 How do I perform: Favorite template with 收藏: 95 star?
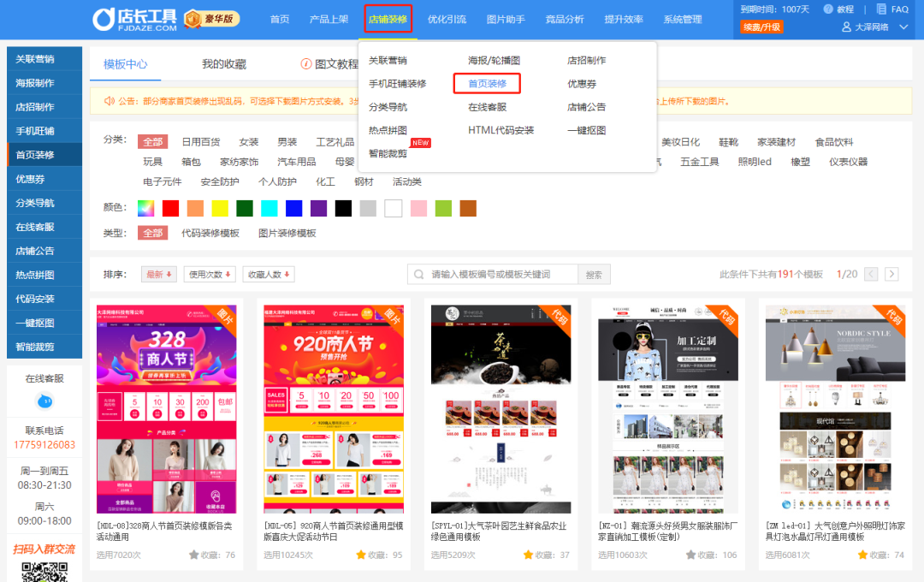click(x=361, y=555)
